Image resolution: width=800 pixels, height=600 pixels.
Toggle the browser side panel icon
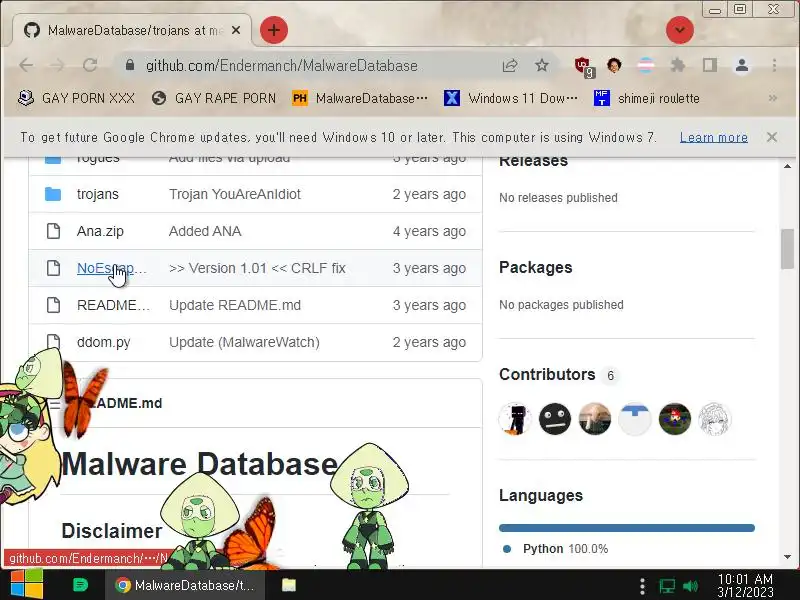tap(710, 65)
